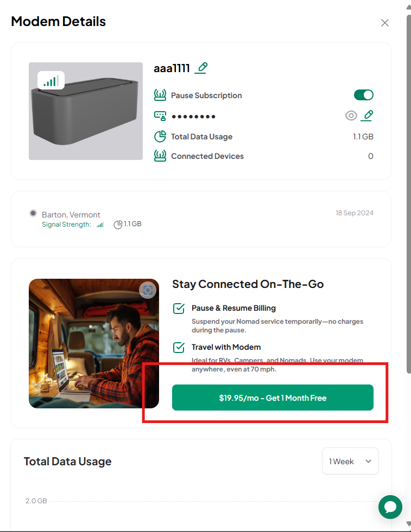The image size is (411, 532).
Task: Click the Total Data Usage pie icon
Action: click(160, 137)
